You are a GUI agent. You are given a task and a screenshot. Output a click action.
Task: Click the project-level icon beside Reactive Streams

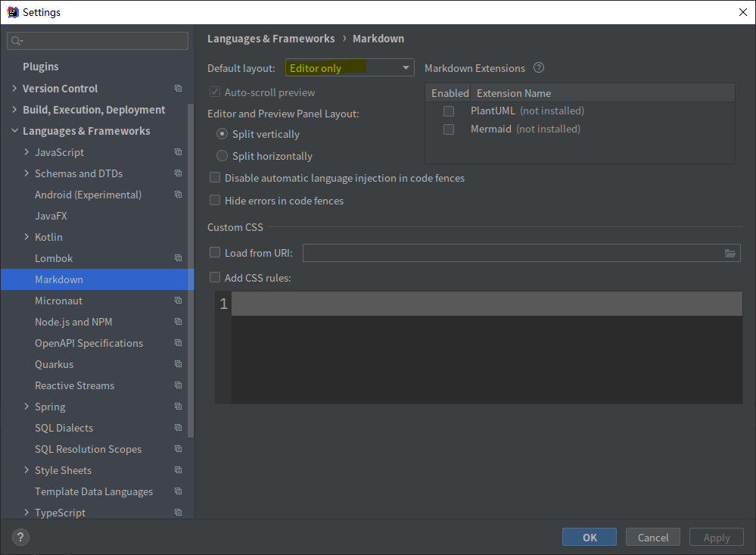click(x=178, y=385)
